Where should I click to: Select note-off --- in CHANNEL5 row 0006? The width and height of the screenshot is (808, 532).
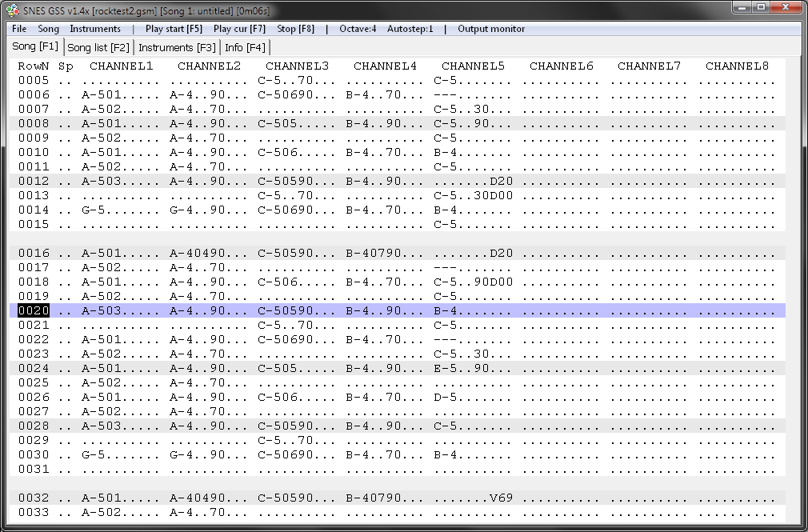[x=446, y=95]
